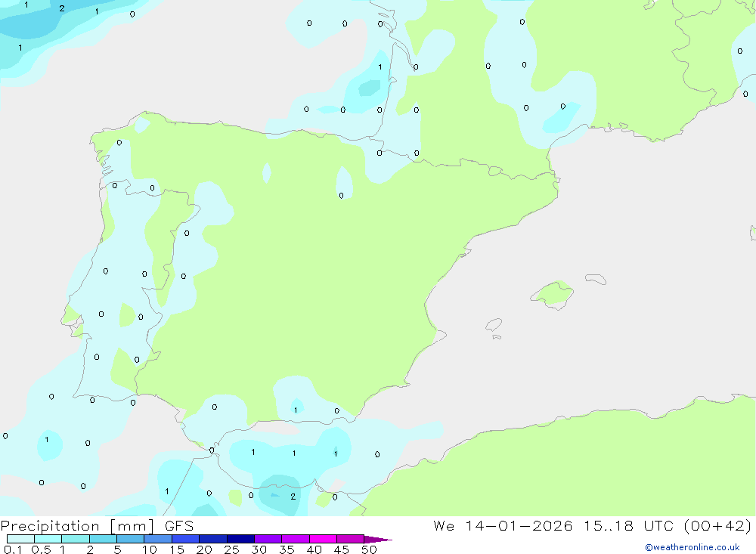Select the '35' legend scale label

point(287,549)
